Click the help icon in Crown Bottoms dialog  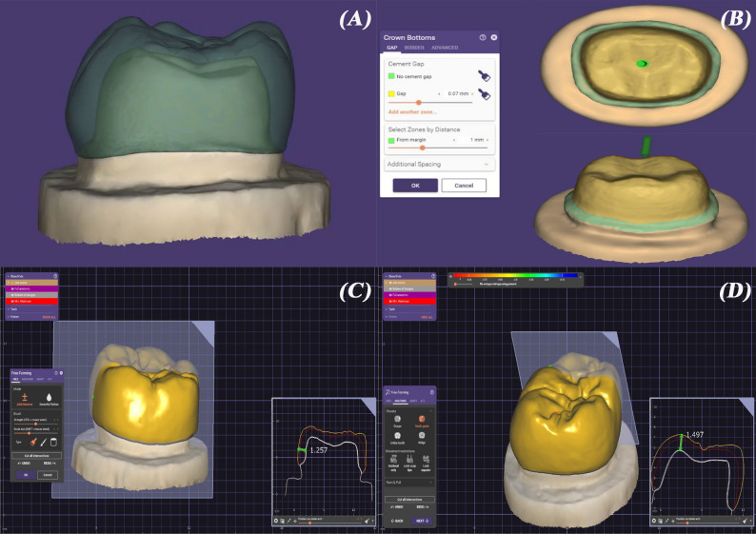point(483,37)
